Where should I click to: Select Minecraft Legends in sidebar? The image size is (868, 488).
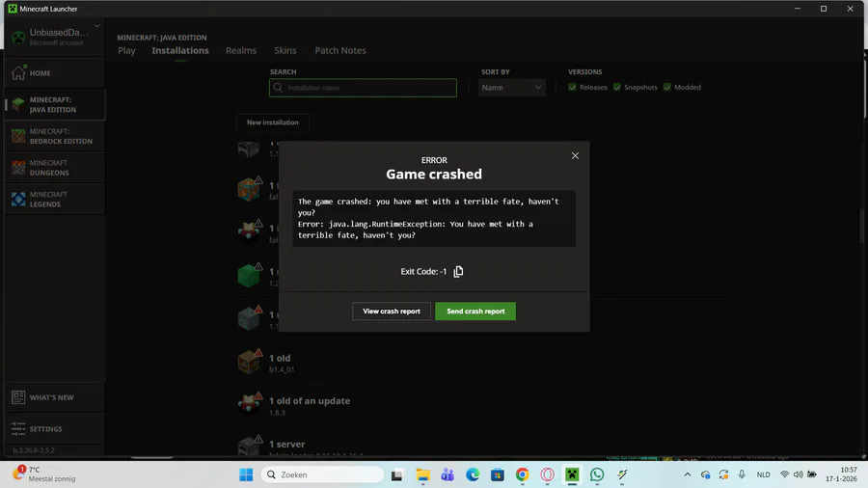[x=54, y=200]
